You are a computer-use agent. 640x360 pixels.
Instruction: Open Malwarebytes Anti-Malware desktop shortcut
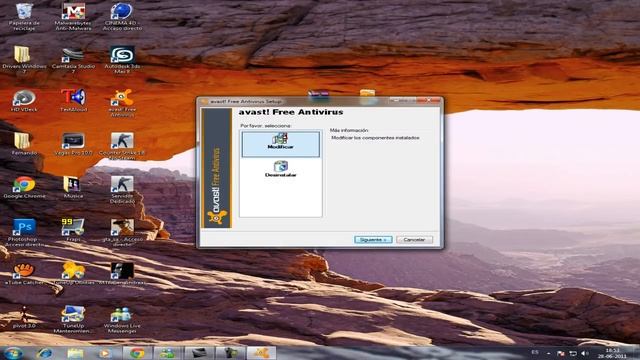tap(73, 17)
